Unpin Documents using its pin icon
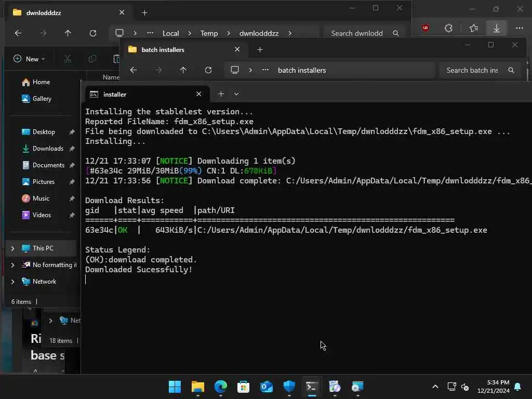The height and width of the screenshot is (399, 532). (x=72, y=165)
